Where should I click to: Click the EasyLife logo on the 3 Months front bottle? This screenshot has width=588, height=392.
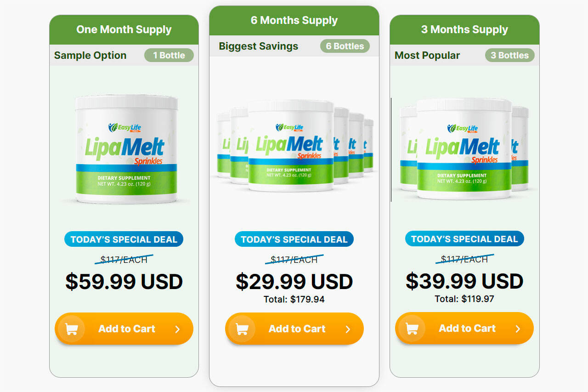[x=463, y=128]
